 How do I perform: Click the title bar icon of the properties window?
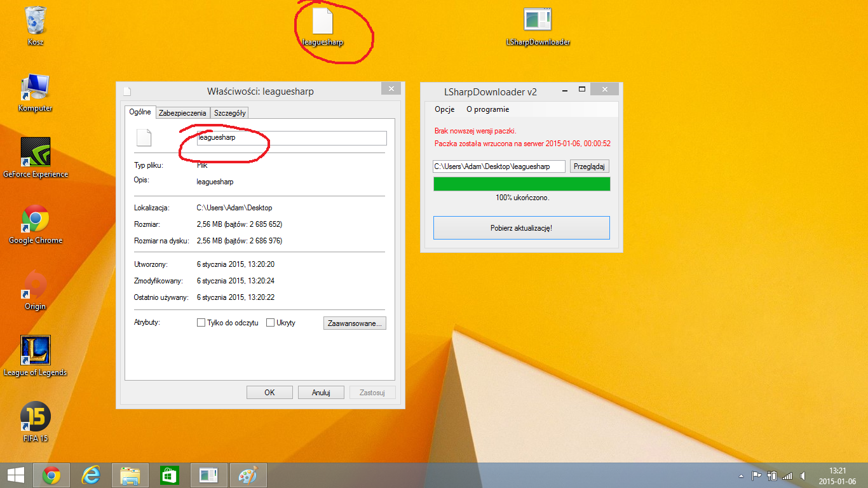click(x=127, y=91)
